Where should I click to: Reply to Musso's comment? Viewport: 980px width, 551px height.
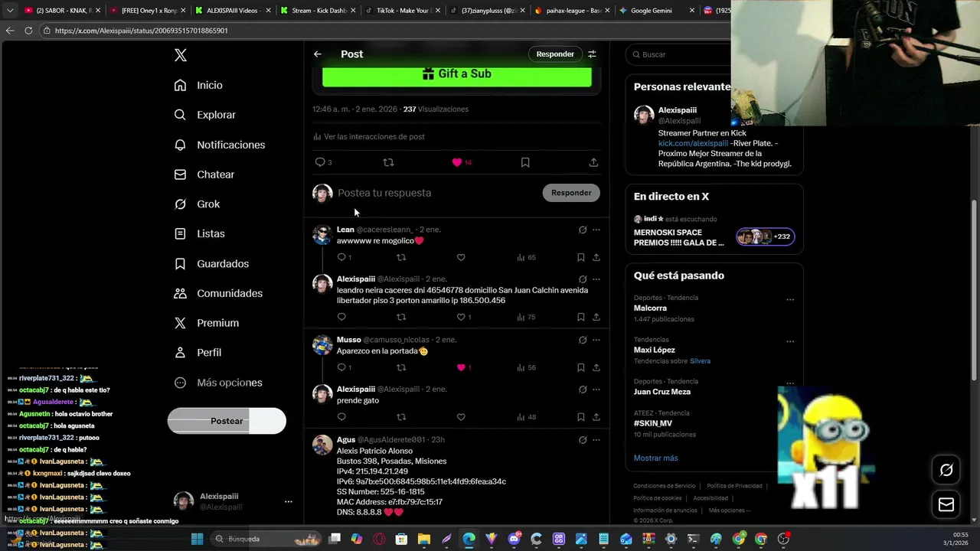341,367
